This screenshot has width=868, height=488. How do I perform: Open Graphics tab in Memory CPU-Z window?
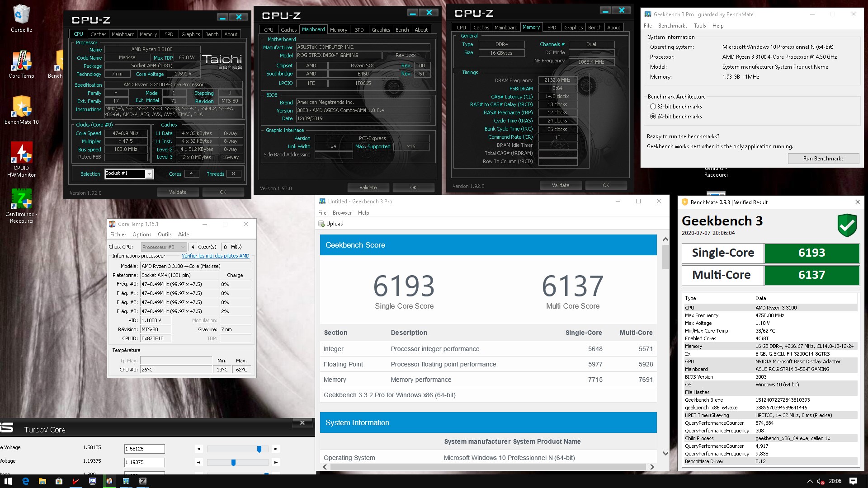pos(573,28)
